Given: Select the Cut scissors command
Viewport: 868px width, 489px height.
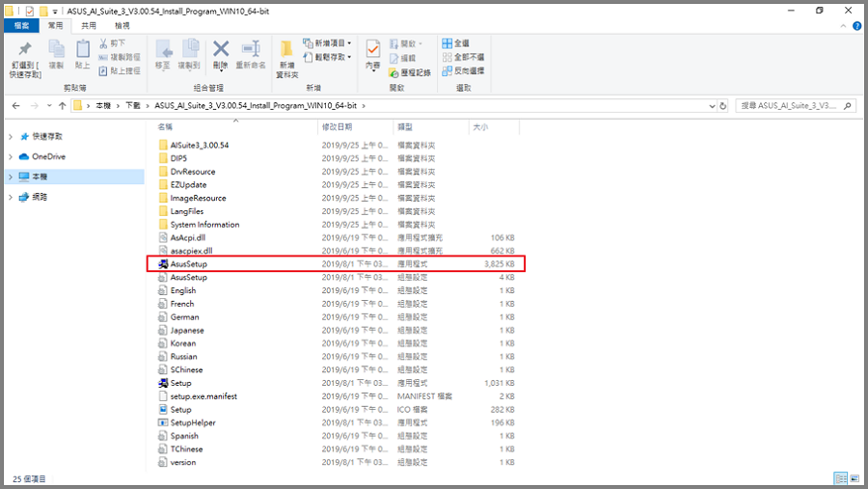Looking at the screenshot, I should point(113,43).
